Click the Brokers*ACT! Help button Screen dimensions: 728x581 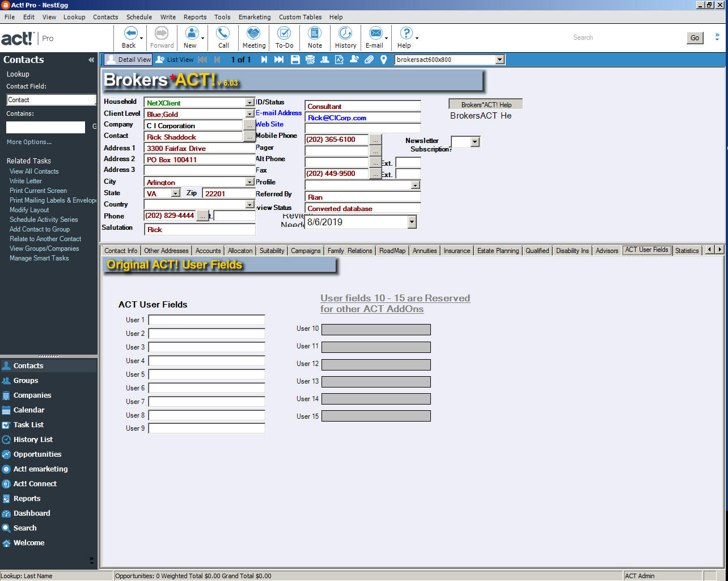click(x=486, y=105)
